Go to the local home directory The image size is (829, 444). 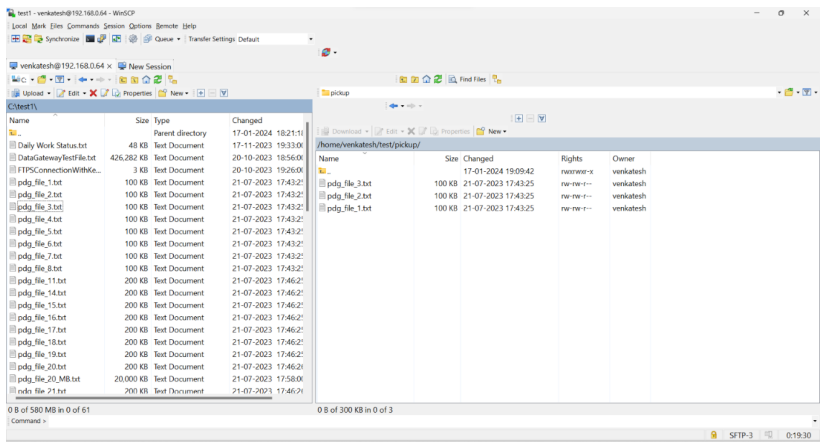(146, 79)
